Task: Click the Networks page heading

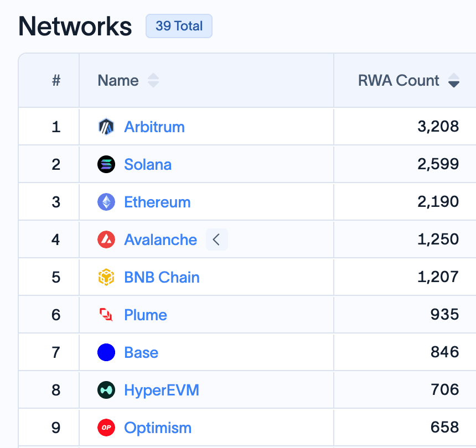Action: pos(75,27)
